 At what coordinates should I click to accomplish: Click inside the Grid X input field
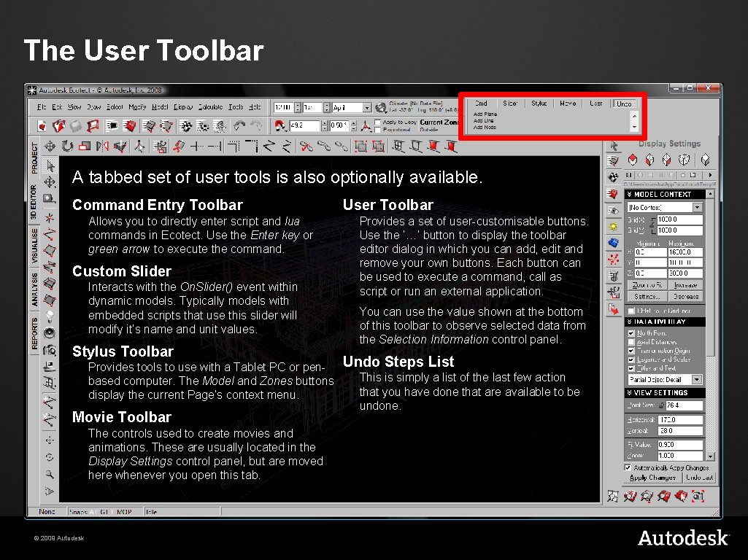click(x=679, y=219)
